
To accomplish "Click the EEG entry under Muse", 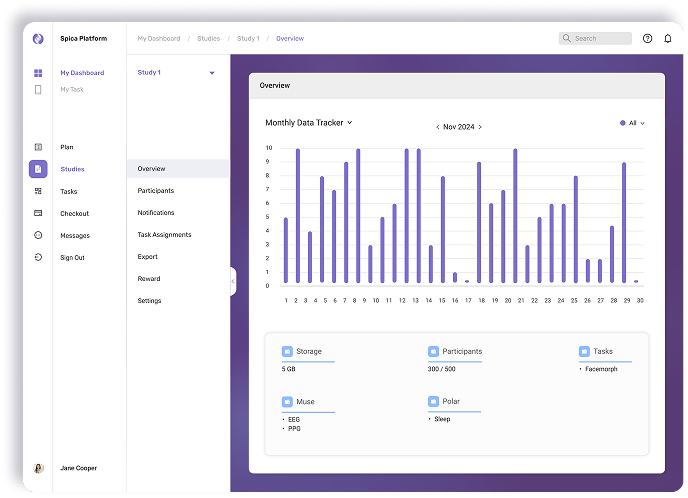I will pyautogui.click(x=294, y=419).
